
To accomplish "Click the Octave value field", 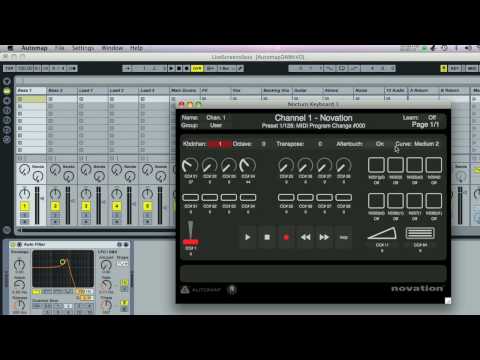I will point(263,144).
